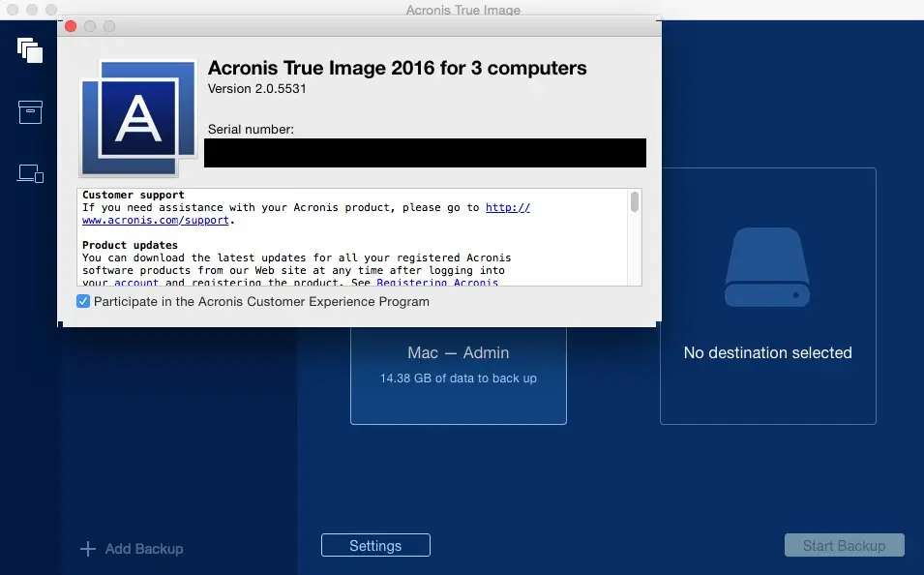Click the Acronis logo in the About dialog
This screenshot has width=924, height=575.
click(138, 118)
